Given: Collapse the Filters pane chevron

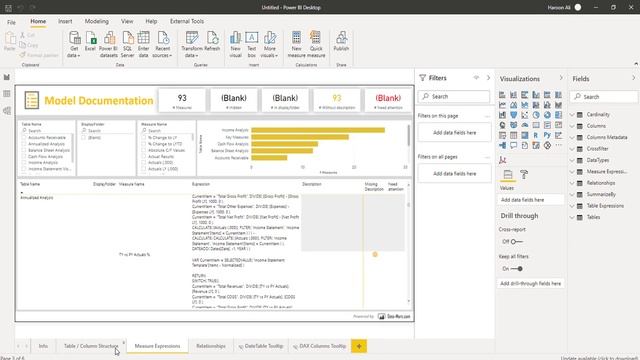Looking at the screenshot, I should 488,78.
